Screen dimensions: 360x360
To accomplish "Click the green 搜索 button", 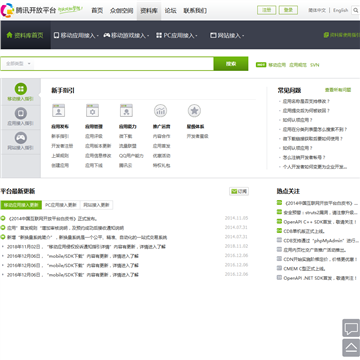I will tap(231, 64).
